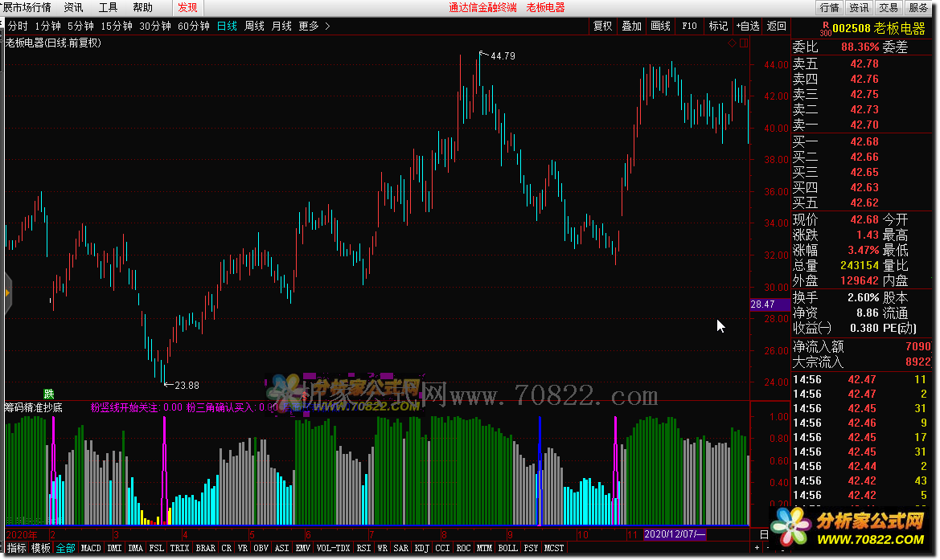
Task: Switch indicator to VR
Action: (242, 548)
